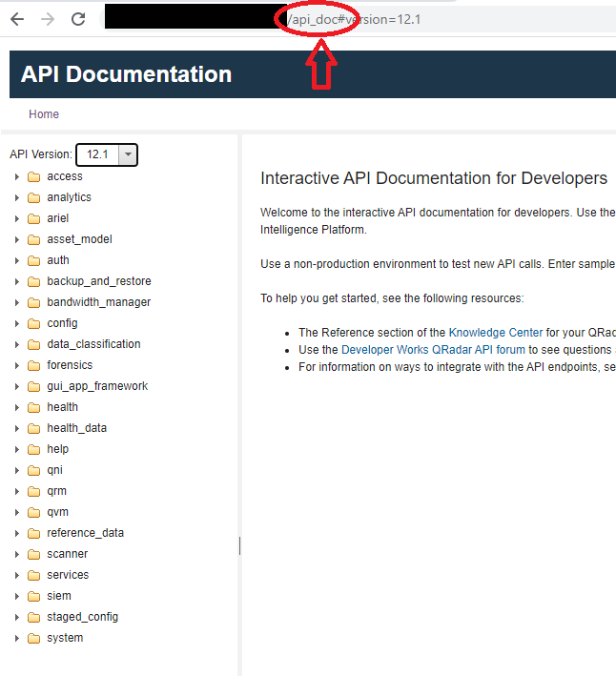616x676 pixels.
Task: Select the bandwidth_manager tree label
Action: (x=99, y=302)
